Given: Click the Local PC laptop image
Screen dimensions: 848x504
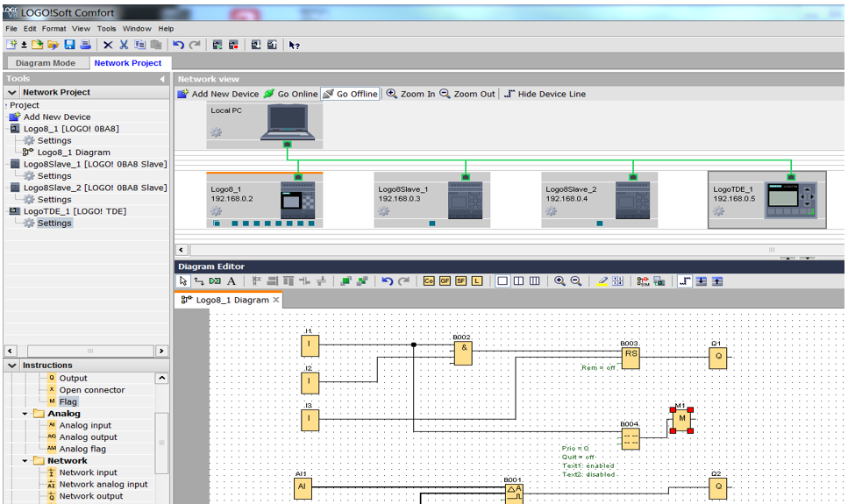Looking at the screenshot, I should coord(288,122).
